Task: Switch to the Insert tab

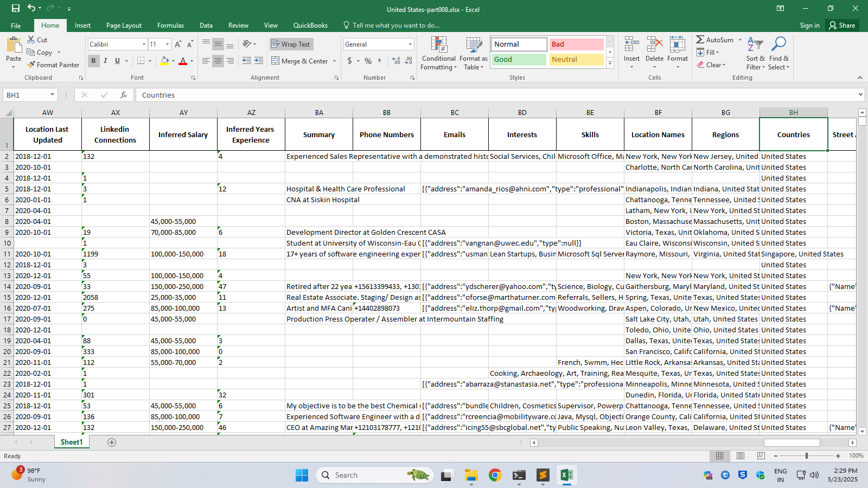Action: pyautogui.click(x=82, y=25)
